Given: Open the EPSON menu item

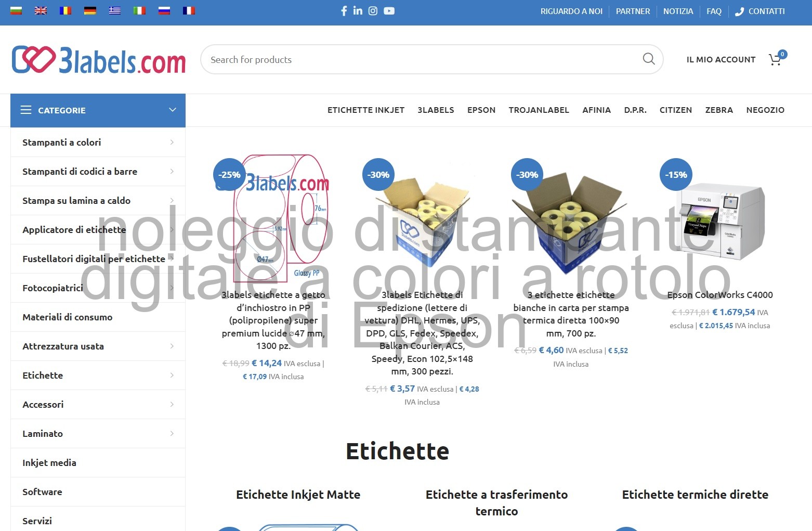Looking at the screenshot, I should pyautogui.click(x=481, y=110).
